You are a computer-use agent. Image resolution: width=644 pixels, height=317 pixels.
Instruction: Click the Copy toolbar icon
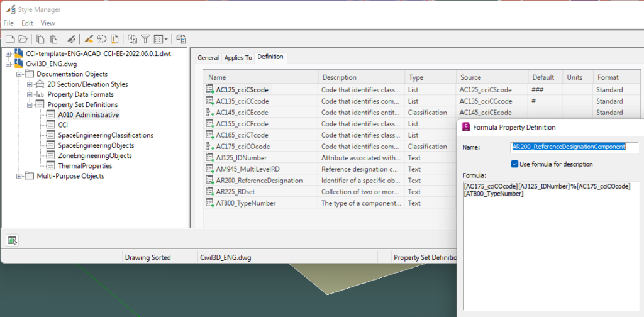pos(40,39)
